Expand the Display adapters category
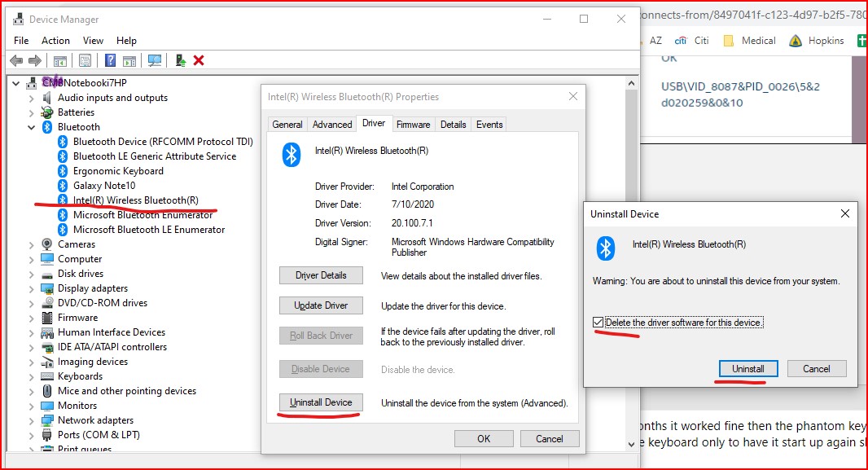This screenshot has width=868, height=470. point(32,288)
